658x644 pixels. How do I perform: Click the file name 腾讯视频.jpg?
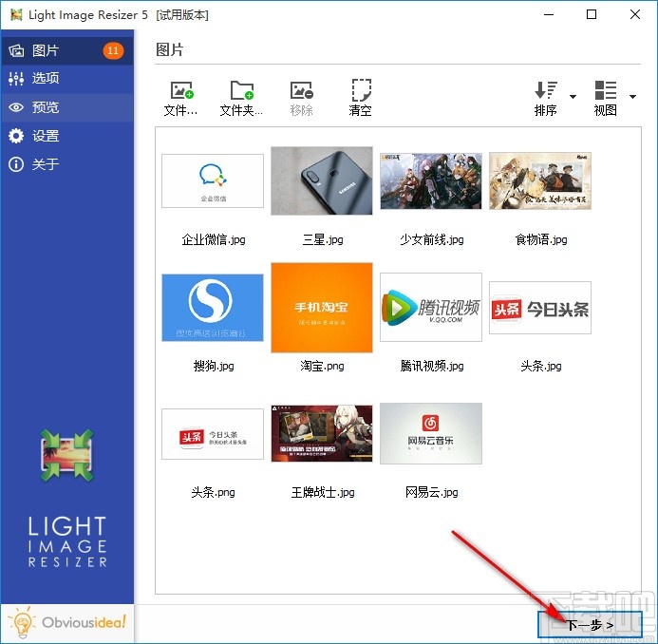tap(432, 366)
